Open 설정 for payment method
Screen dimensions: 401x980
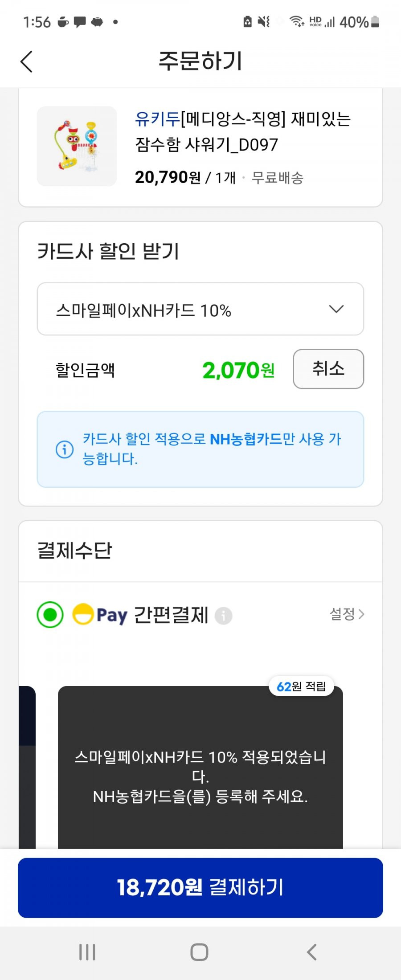(x=347, y=614)
